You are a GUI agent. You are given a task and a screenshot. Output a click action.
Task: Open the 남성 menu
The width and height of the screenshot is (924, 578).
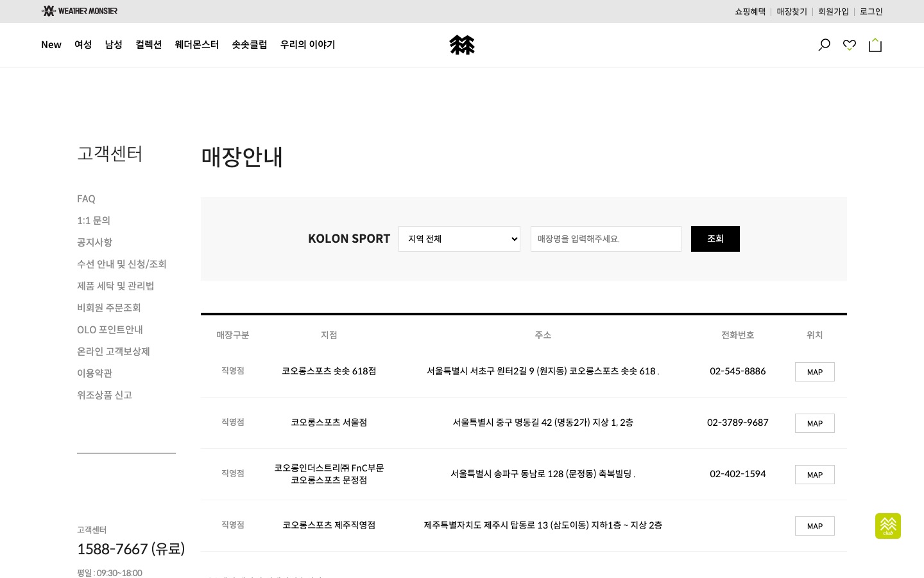pos(114,44)
